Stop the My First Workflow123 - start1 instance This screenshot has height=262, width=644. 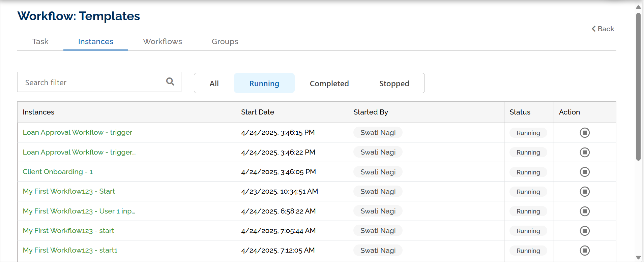tap(584, 251)
